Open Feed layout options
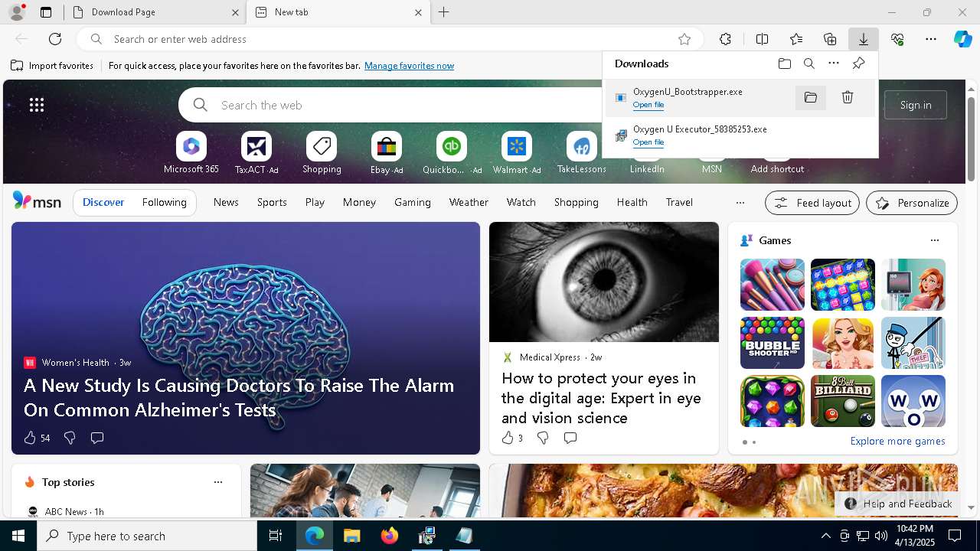The height and width of the screenshot is (551, 980). coord(812,203)
